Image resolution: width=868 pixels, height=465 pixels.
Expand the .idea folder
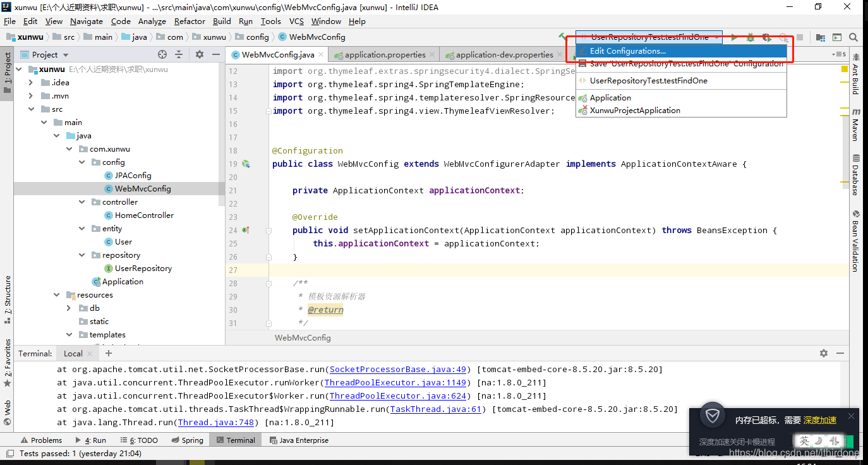point(31,82)
